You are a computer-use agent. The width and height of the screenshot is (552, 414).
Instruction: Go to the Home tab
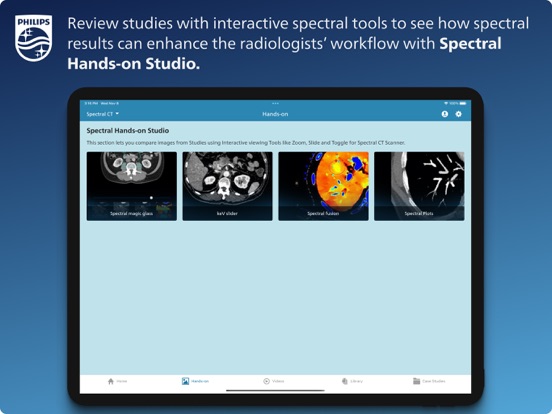tap(117, 381)
